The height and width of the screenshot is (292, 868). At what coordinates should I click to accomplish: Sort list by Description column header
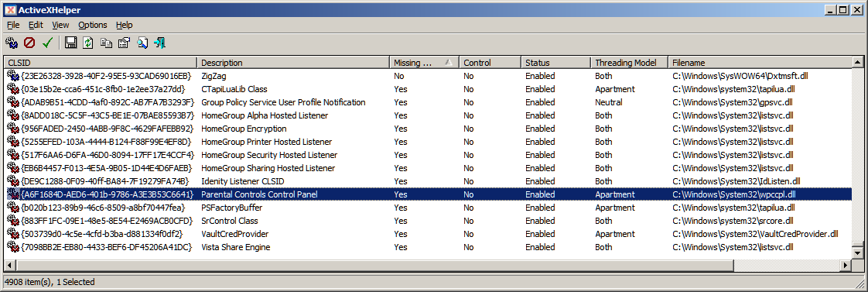click(293, 63)
